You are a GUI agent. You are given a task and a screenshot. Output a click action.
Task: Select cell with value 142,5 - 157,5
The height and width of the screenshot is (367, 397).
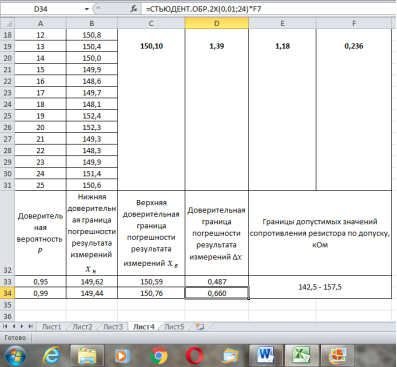[x=320, y=287]
